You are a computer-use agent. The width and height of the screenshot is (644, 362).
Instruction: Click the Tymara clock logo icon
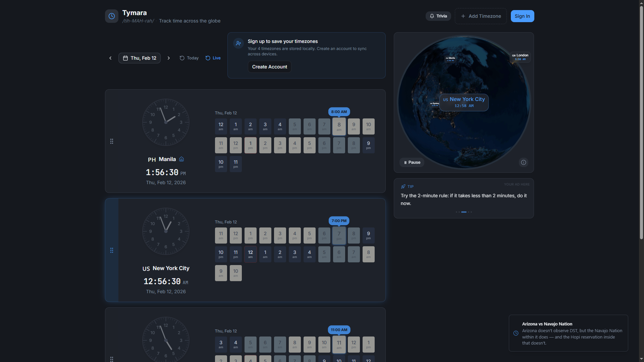111,16
